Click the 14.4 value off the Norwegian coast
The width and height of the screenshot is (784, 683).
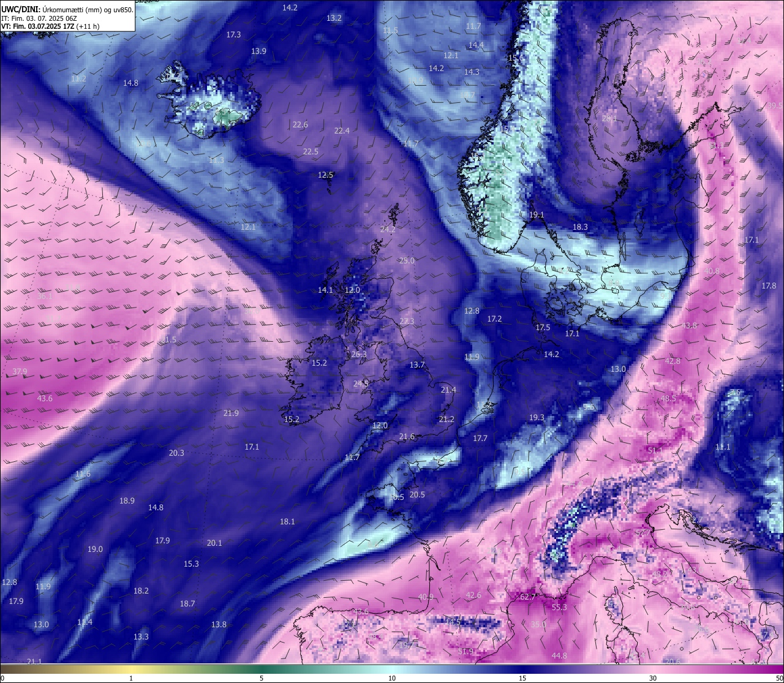pos(476,45)
